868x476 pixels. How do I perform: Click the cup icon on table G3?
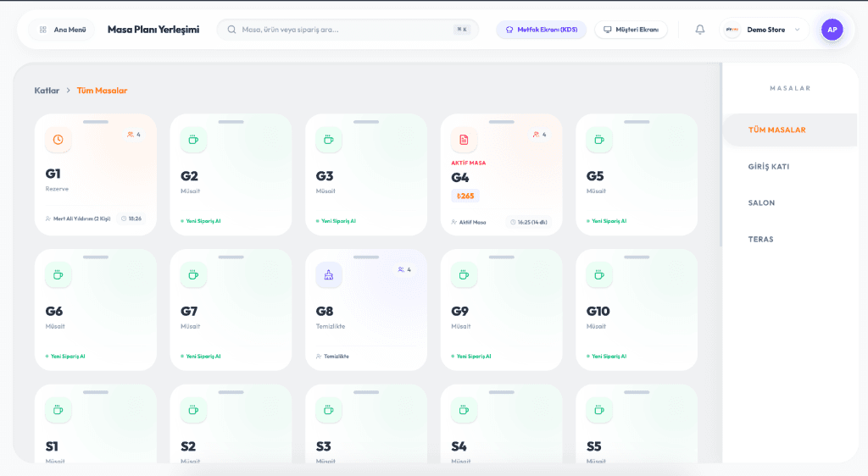coord(329,140)
